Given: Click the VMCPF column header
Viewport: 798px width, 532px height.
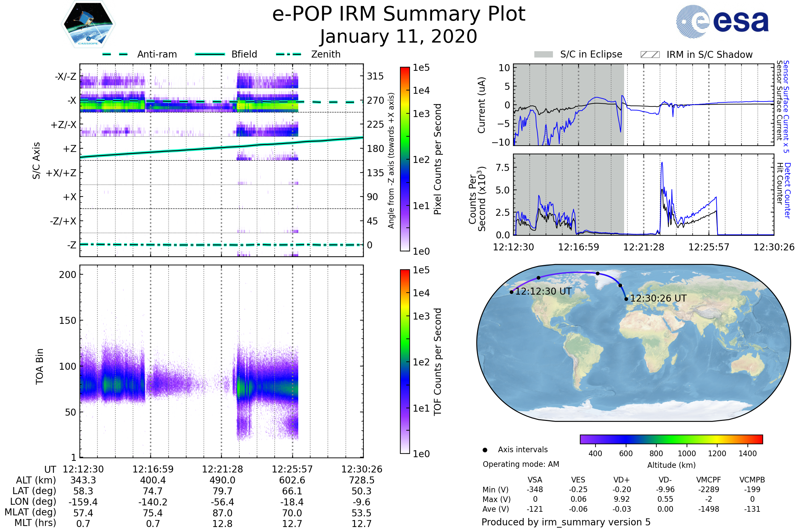Looking at the screenshot, I should point(709,480).
